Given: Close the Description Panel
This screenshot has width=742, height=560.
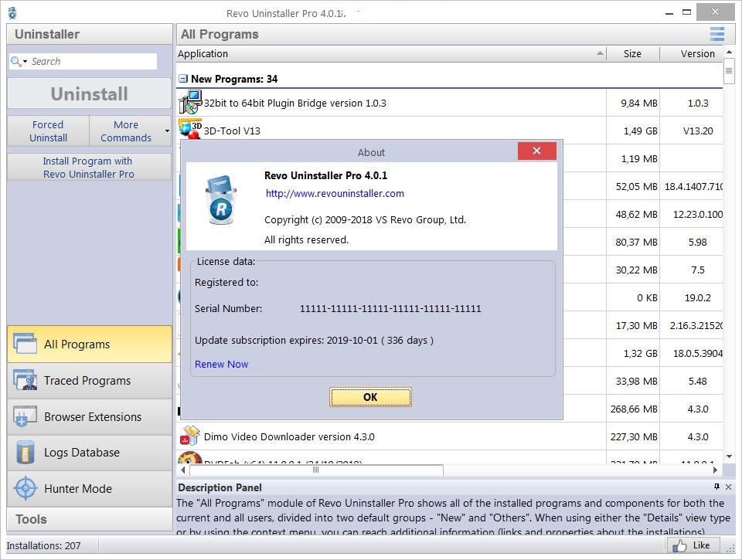Looking at the screenshot, I should (x=728, y=487).
